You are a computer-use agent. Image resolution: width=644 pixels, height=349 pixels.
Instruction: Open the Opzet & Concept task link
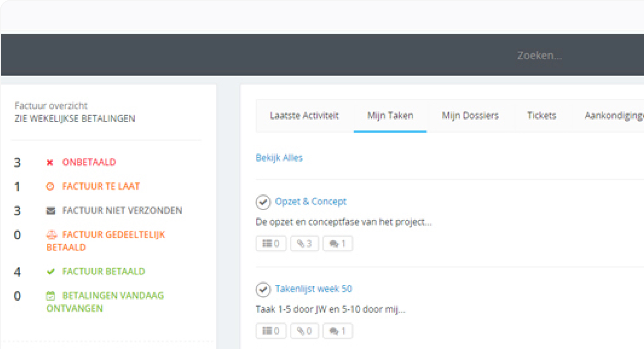coord(311,202)
